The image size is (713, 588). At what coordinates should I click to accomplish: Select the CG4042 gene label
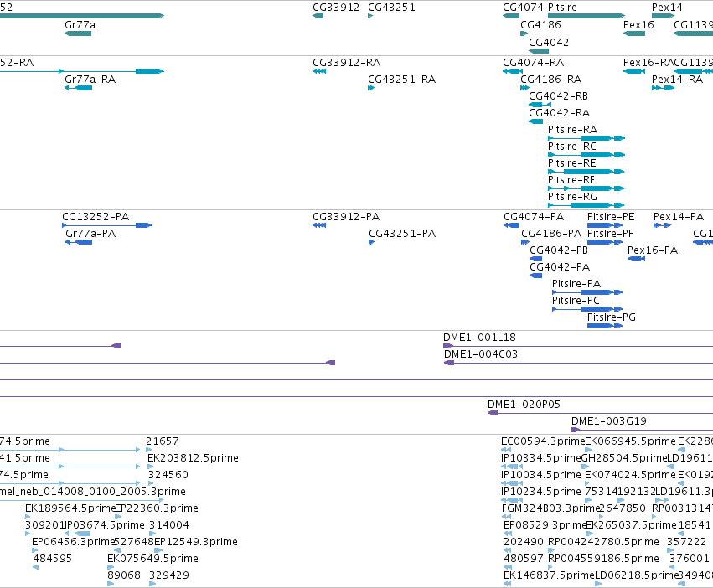click(549, 42)
